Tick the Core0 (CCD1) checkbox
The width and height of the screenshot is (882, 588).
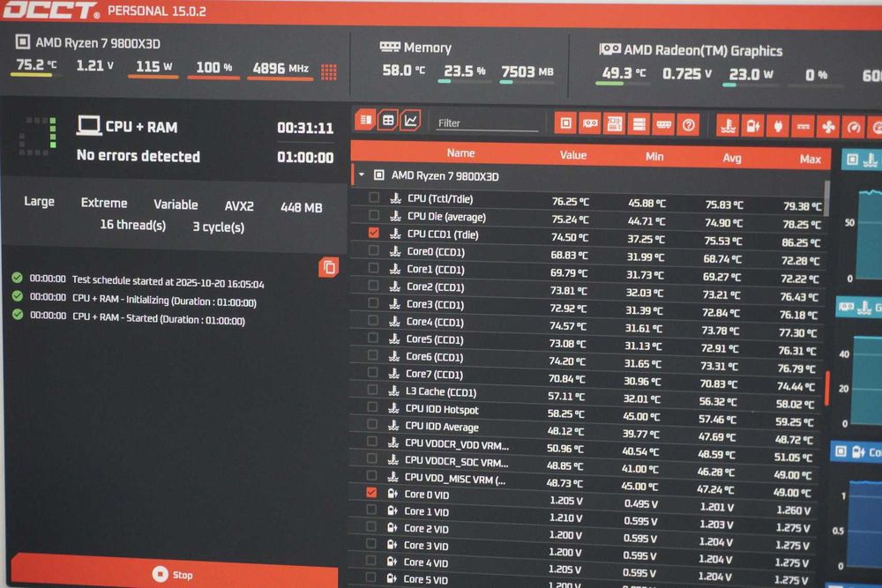373,250
